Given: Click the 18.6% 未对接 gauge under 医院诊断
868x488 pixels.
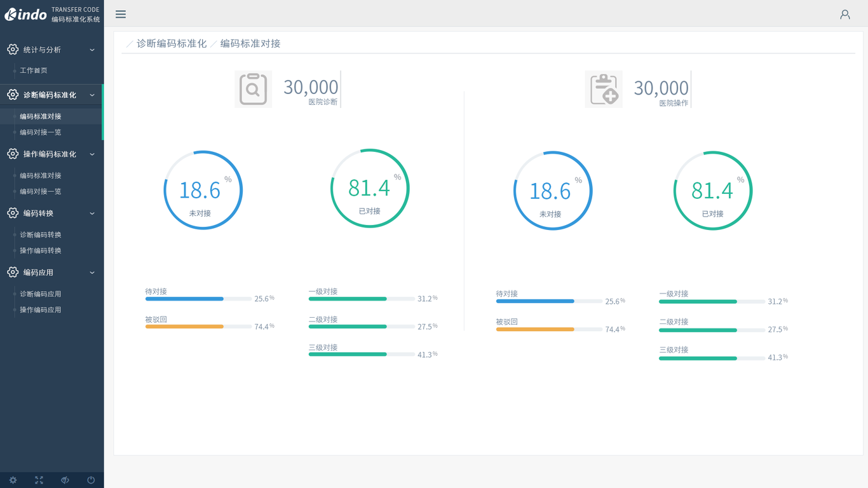Looking at the screenshot, I should pos(203,190).
